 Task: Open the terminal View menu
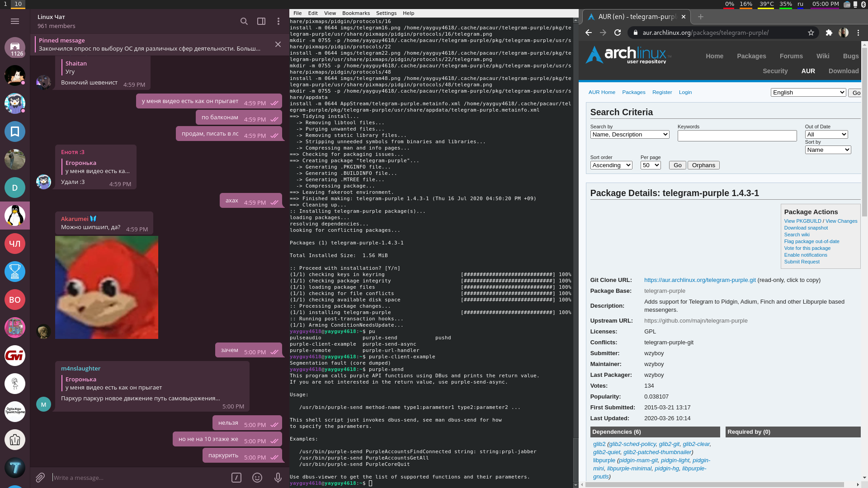[x=330, y=13]
